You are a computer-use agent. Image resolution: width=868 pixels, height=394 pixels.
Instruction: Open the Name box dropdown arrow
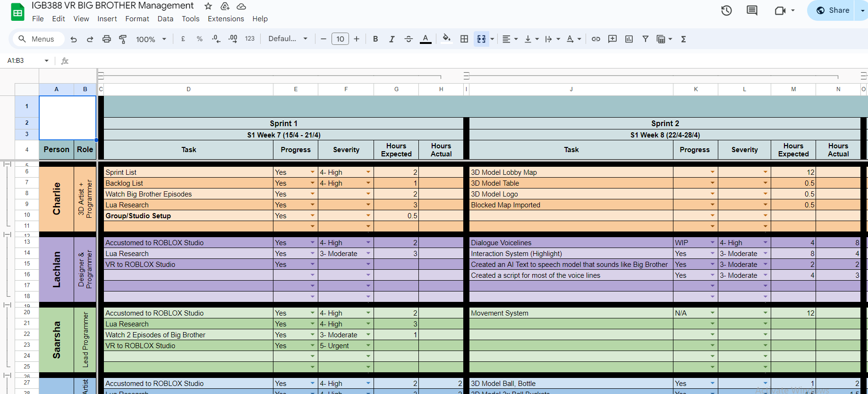[x=46, y=60]
